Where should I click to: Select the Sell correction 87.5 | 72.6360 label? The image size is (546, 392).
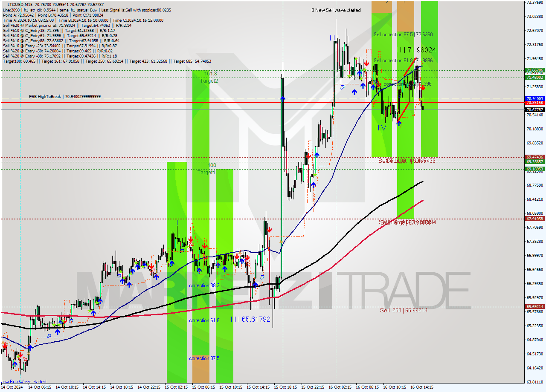click(403, 35)
